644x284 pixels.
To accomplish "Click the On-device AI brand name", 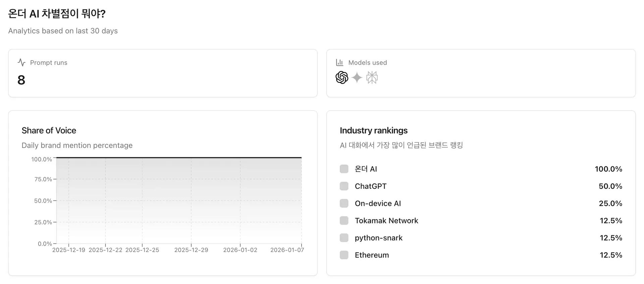I will pyautogui.click(x=378, y=204).
